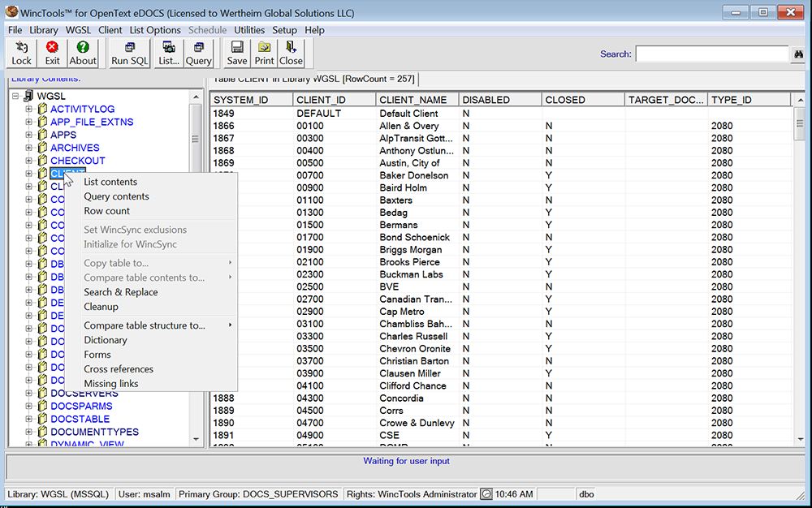Screen dimensions: 812x508
Task: Click the clock icon in status bar
Action: point(486,494)
